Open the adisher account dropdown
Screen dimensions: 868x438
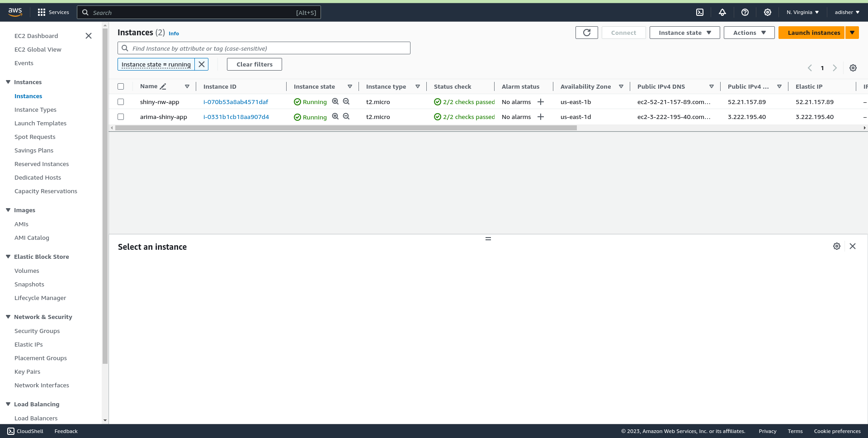(847, 12)
